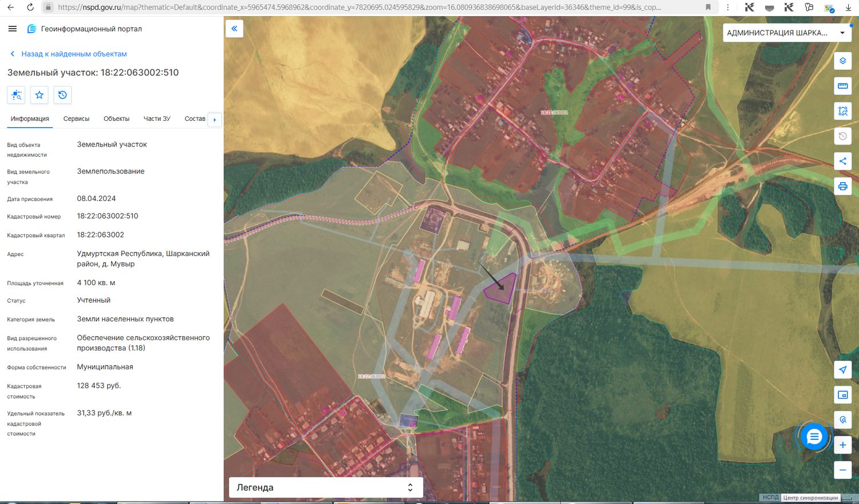Open parcel history icon
This screenshot has width=859, height=504.
[62, 95]
